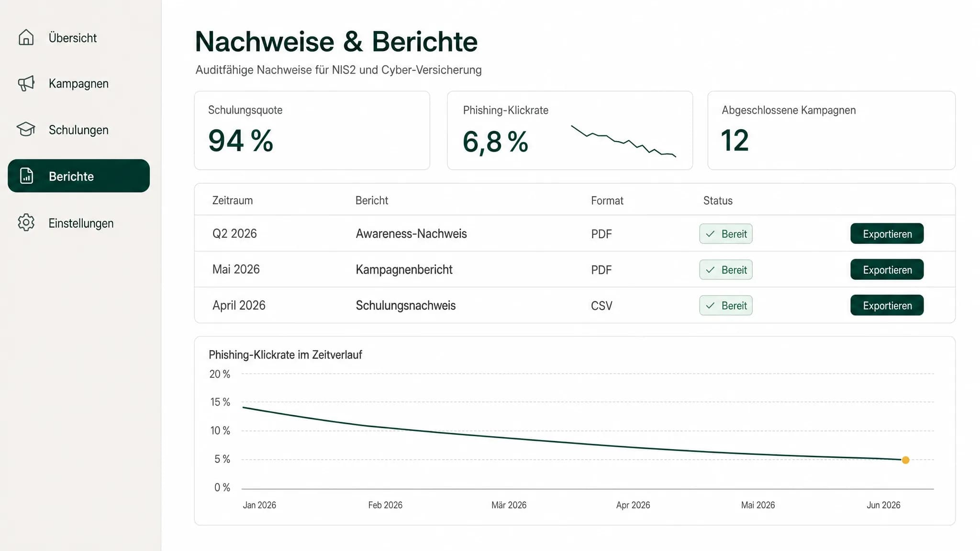Select the April 2026 cell

tap(239, 305)
